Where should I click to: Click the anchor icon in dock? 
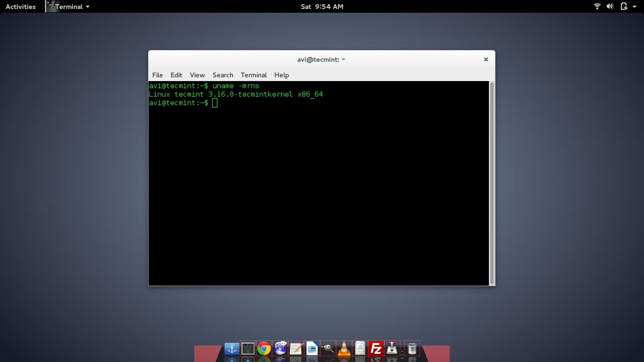pyautogui.click(x=231, y=348)
